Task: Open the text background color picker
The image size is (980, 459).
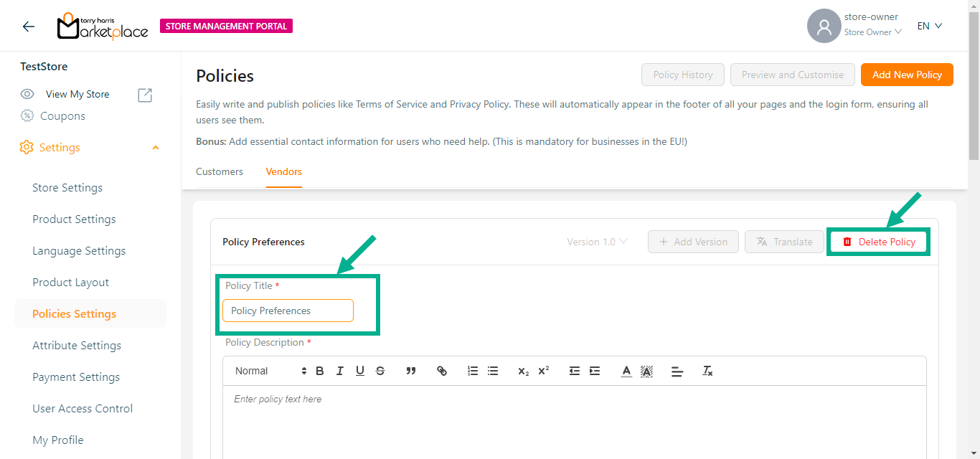Action: pos(646,371)
